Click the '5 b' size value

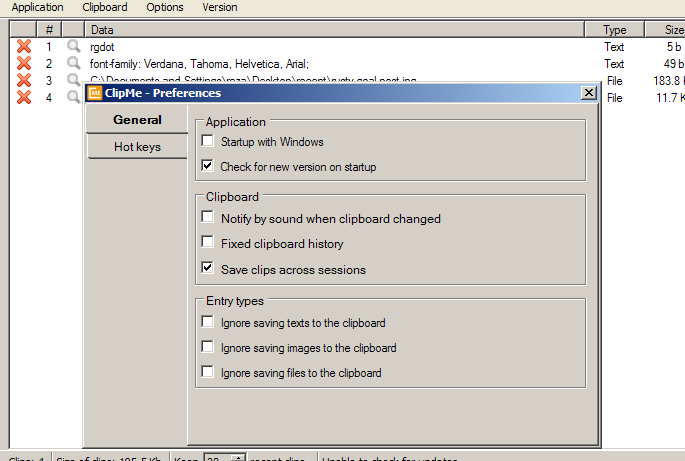[674, 47]
